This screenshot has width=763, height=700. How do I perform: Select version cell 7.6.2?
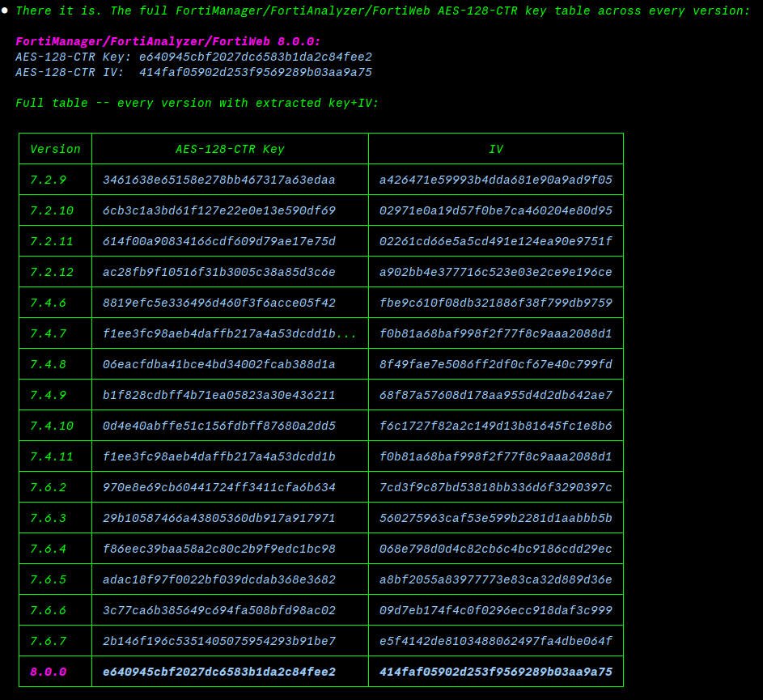pyautogui.click(x=49, y=487)
